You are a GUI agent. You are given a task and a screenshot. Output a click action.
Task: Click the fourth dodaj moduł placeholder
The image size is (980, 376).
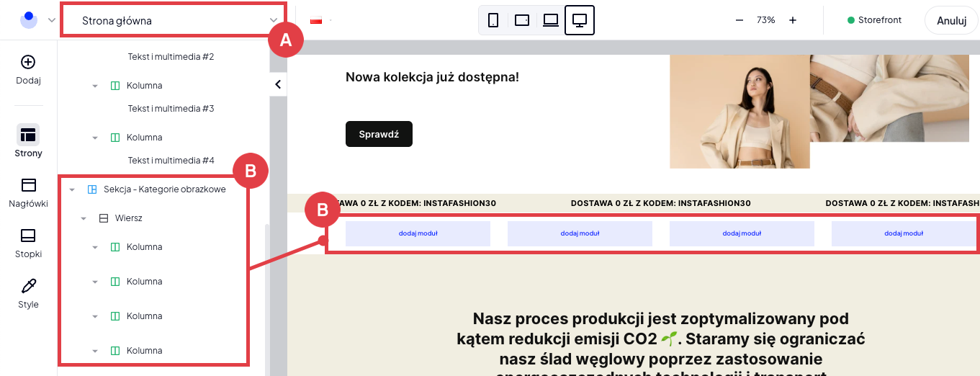click(x=904, y=233)
